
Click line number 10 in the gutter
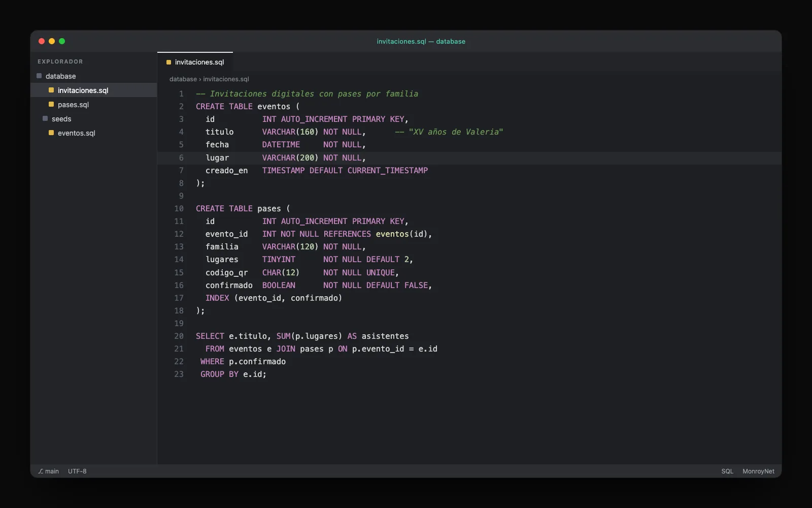coord(179,209)
